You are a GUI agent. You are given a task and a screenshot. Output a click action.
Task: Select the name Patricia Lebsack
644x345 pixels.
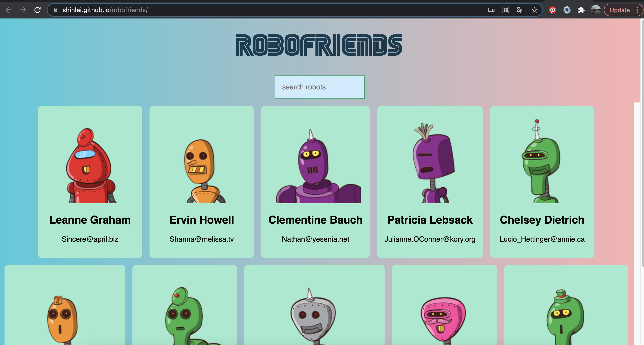[430, 220]
